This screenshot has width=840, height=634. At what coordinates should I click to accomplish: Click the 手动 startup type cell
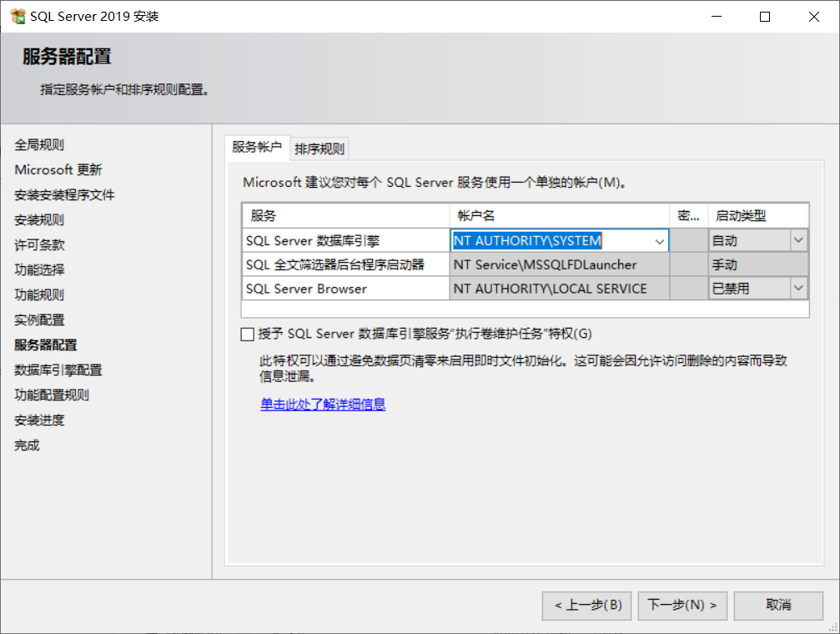[x=758, y=264]
